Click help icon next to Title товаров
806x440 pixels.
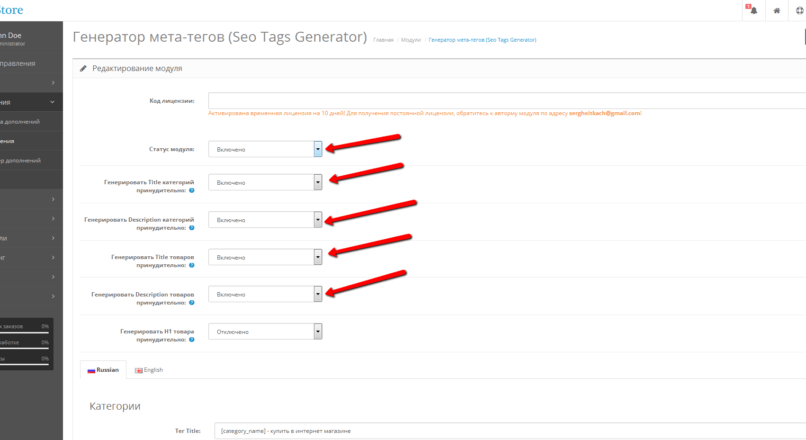click(x=191, y=265)
